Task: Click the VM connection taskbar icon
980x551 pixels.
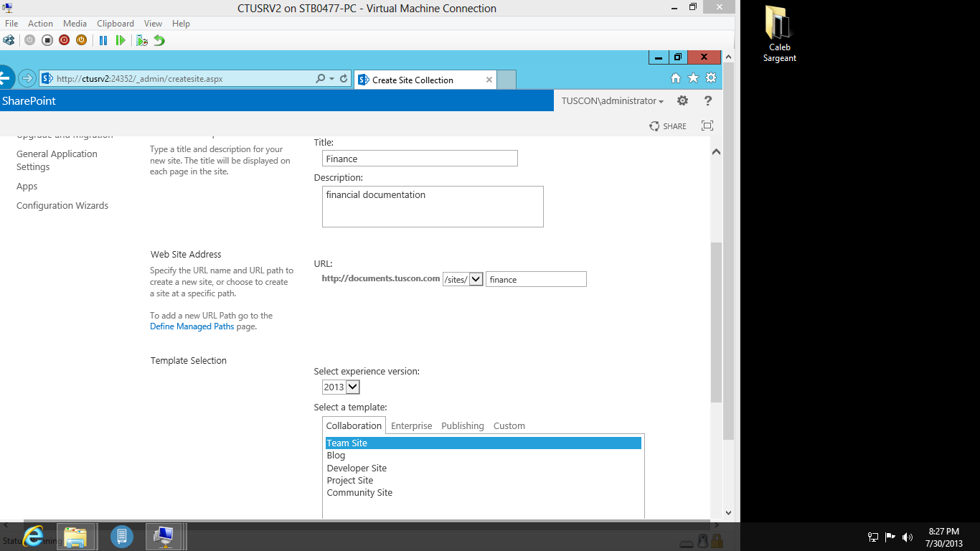Action: pos(165,537)
